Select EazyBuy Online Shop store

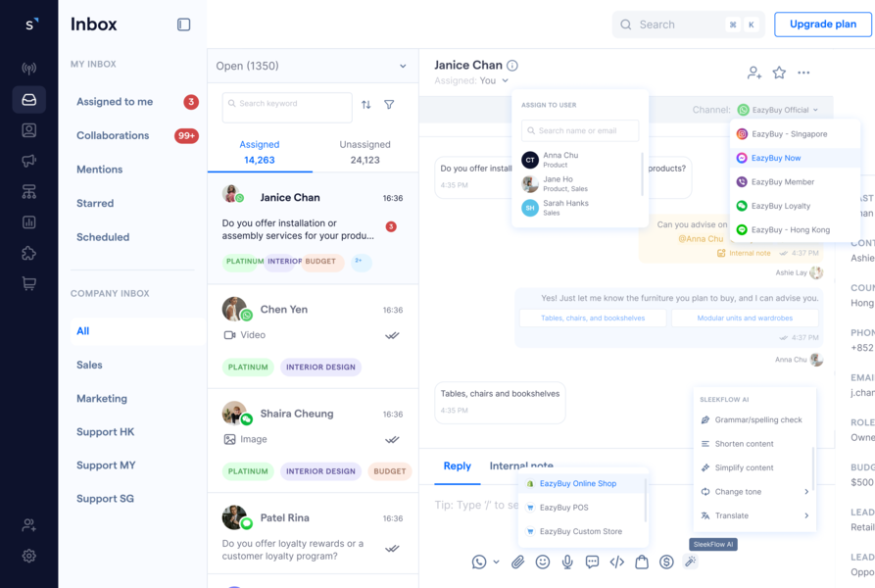(x=583, y=484)
